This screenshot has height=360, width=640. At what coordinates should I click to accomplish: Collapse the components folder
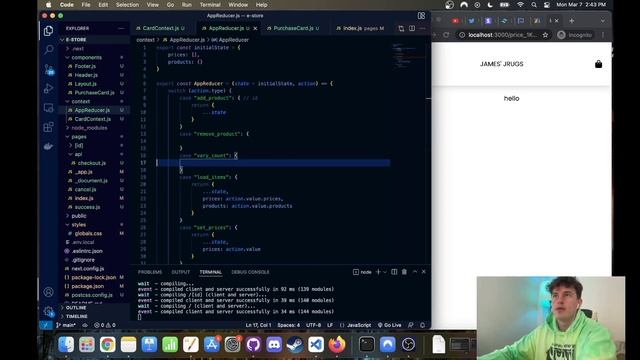86,58
